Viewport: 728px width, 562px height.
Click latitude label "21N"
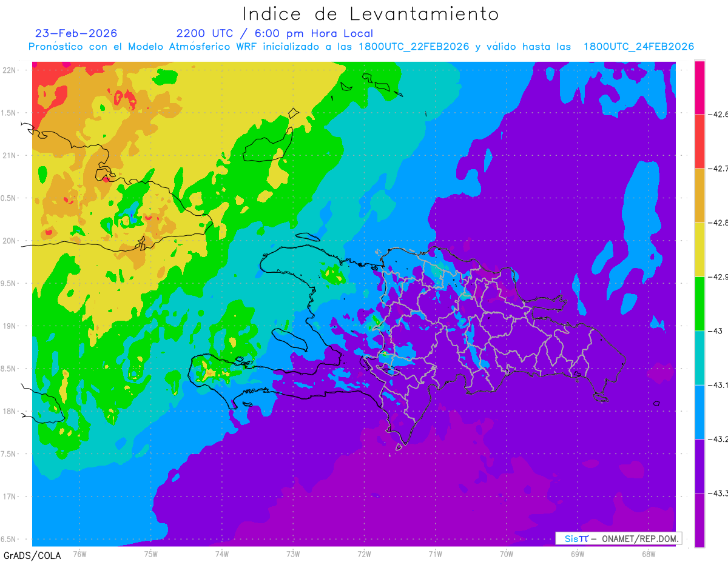[10, 155]
